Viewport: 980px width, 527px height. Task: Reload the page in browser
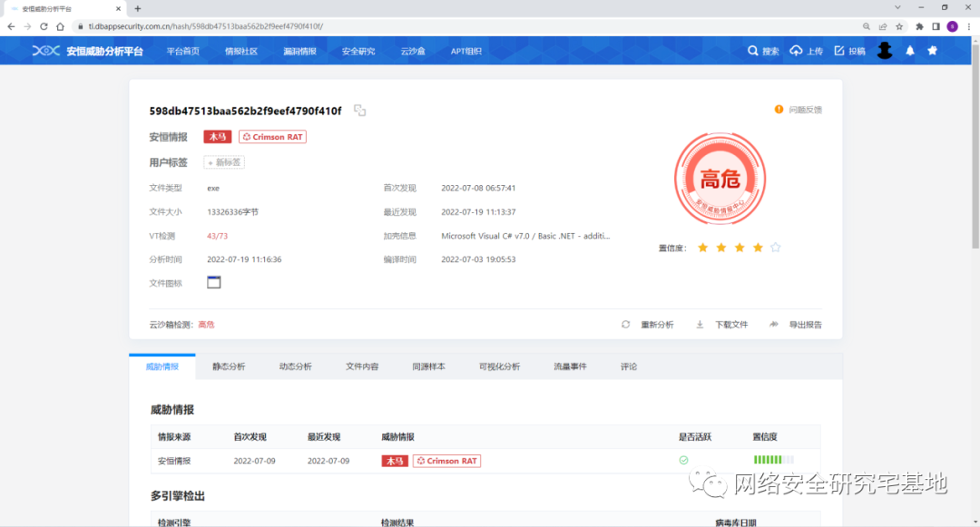pos(44,26)
